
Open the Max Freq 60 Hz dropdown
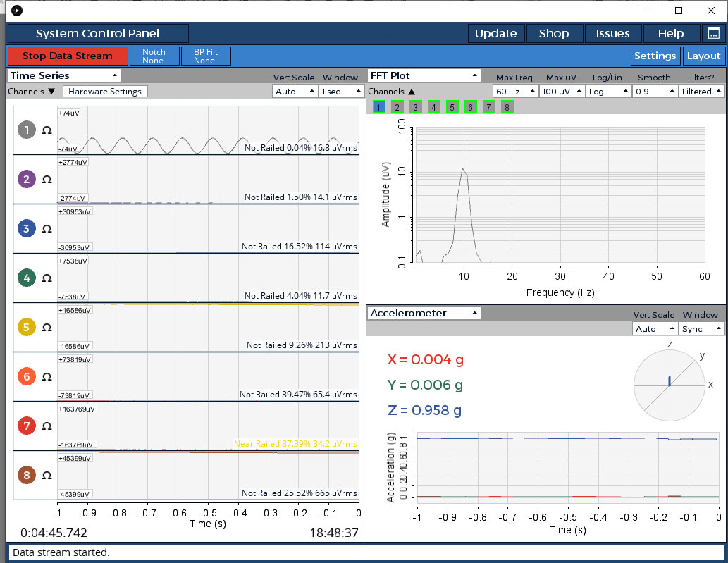tap(514, 92)
